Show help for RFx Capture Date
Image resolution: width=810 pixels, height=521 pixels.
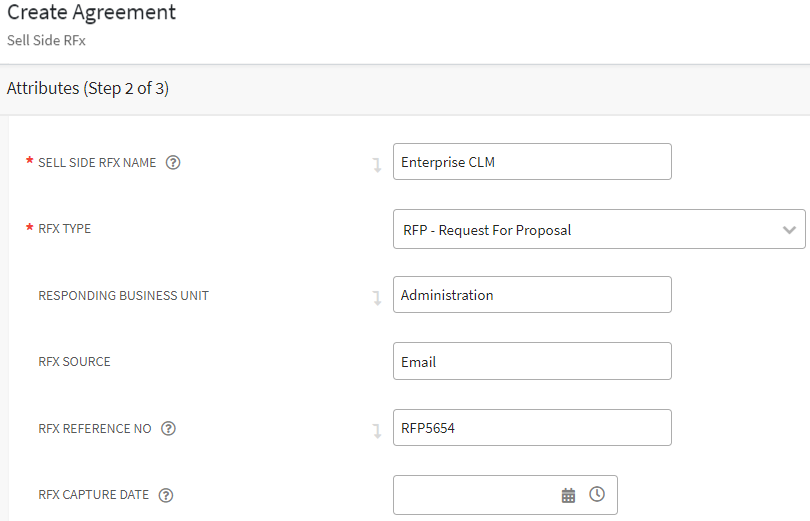pos(166,495)
